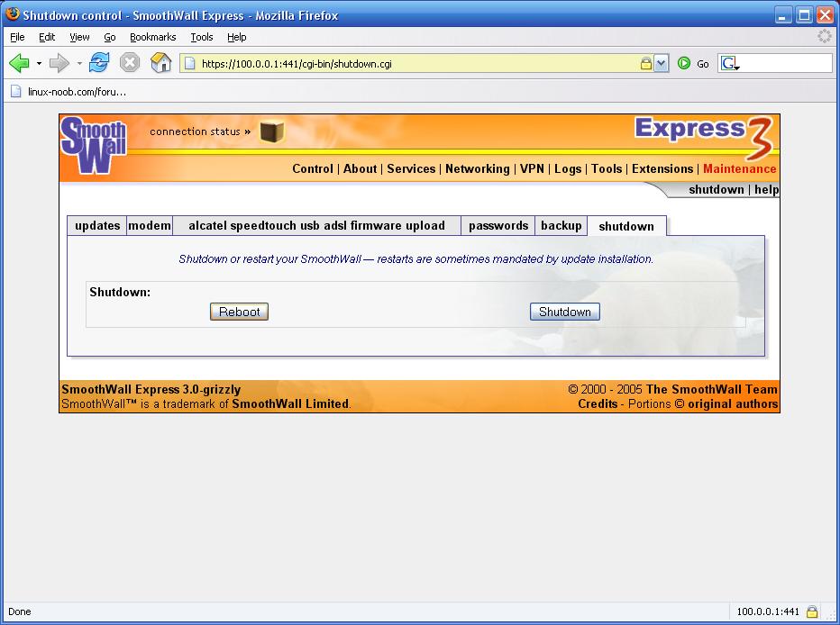Open the linux-noob.com/foru... bookmark

pyautogui.click(x=69, y=92)
